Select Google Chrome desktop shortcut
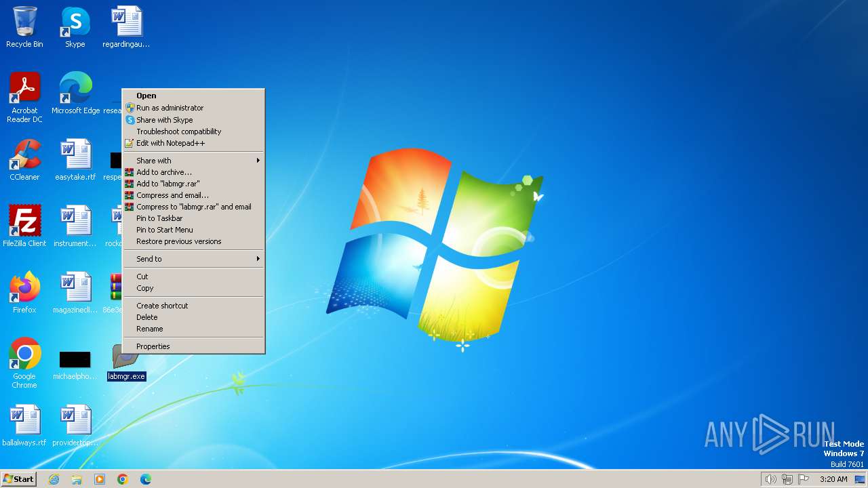The image size is (868, 488). click(24, 363)
